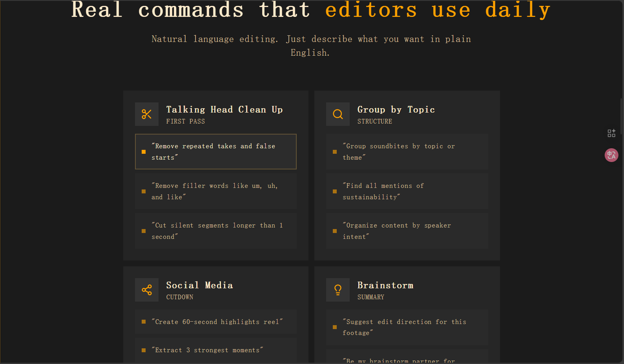Click the "Social Media" heading
Viewport: 624px width, 364px height.
(199, 285)
